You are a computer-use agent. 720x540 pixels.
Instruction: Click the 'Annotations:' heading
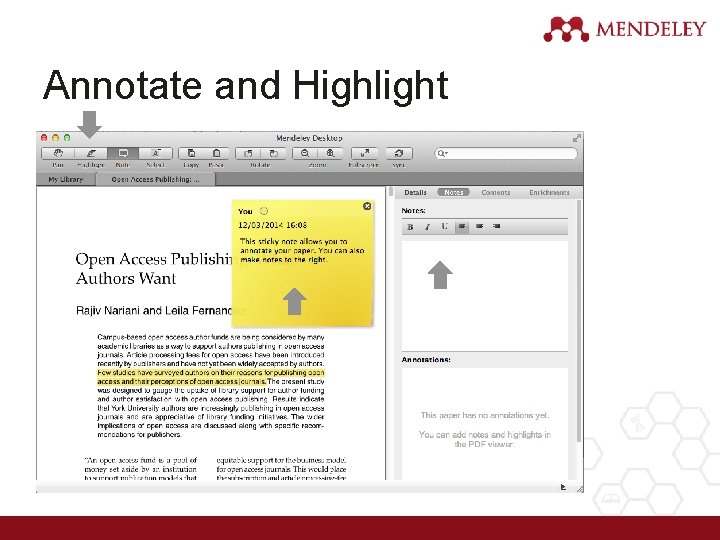point(426,360)
